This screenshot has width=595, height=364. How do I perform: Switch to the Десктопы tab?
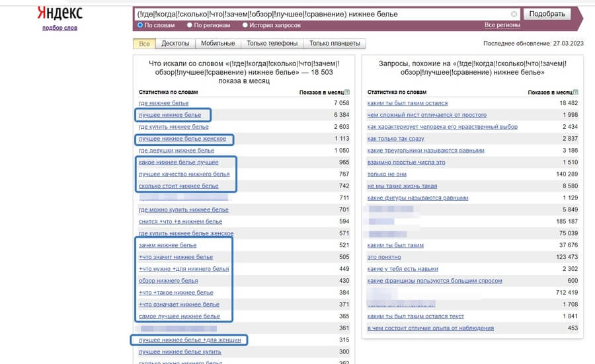pyautogui.click(x=176, y=44)
